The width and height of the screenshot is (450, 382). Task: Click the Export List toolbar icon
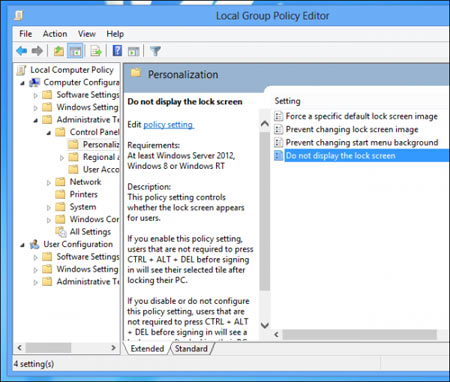click(x=96, y=51)
